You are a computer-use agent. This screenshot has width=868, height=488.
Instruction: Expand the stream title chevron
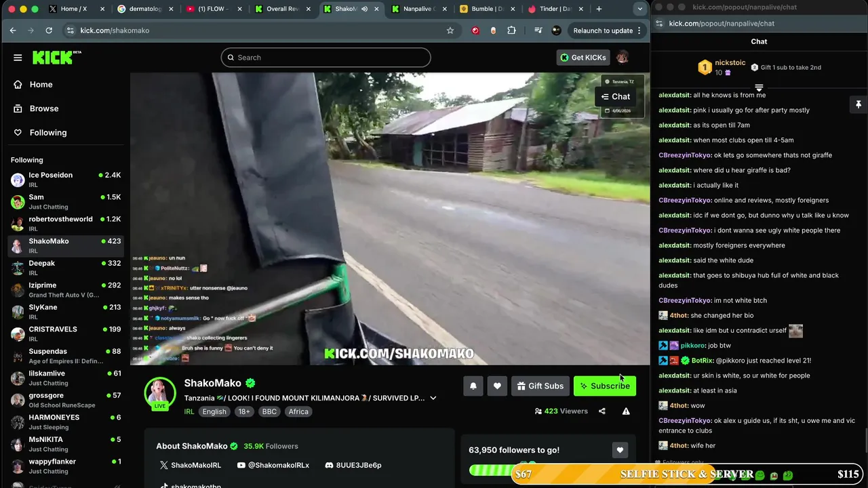click(433, 399)
